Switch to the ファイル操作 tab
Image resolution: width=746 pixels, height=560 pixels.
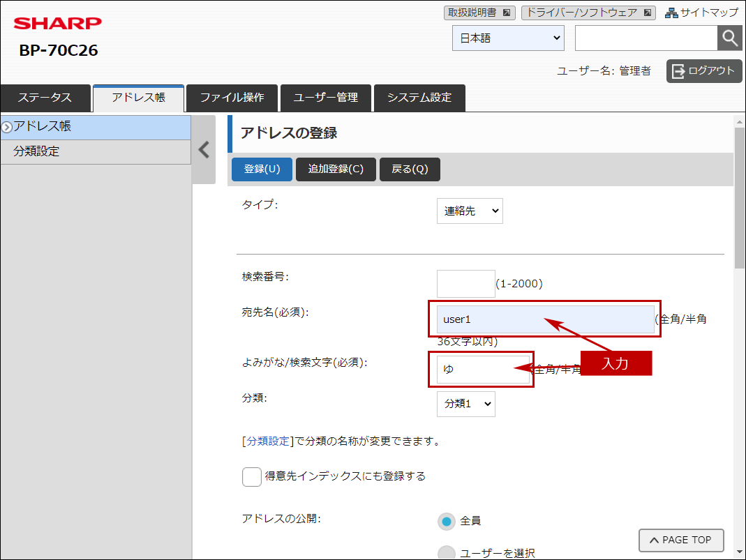pyautogui.click(x=232, y=98)
